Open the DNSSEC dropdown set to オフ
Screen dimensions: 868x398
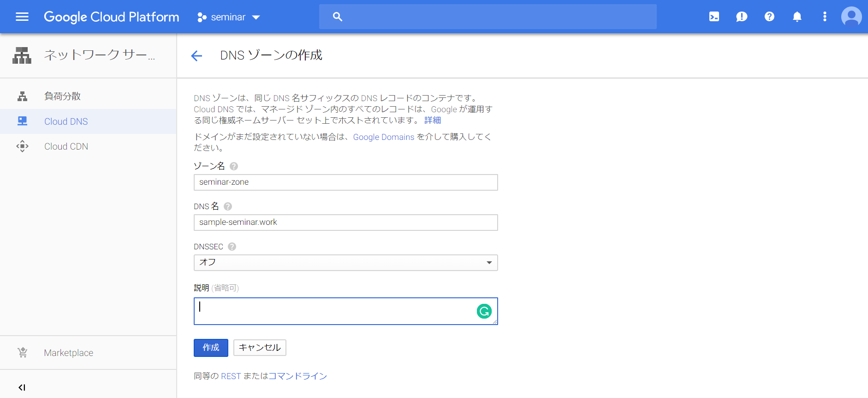coord(346,263)
